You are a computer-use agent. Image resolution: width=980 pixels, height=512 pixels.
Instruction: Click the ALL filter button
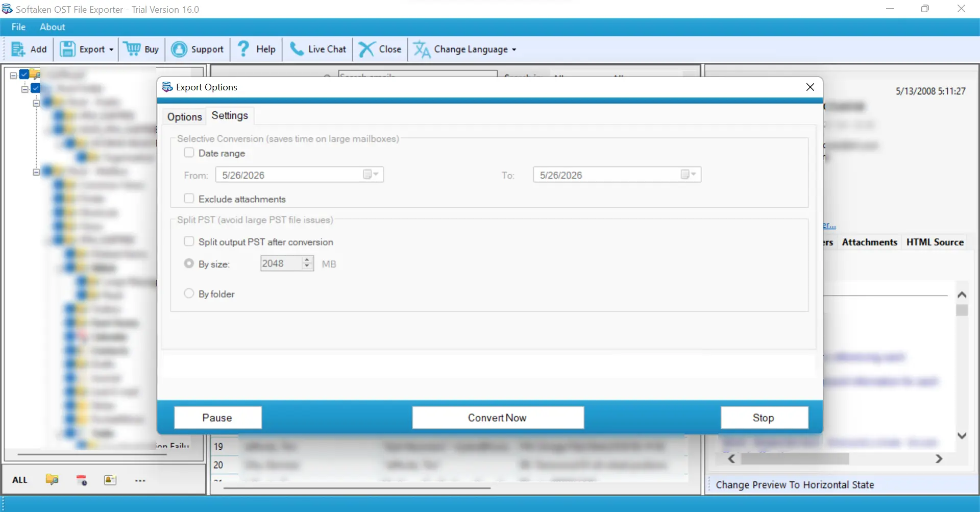click(x=19, y=480)
